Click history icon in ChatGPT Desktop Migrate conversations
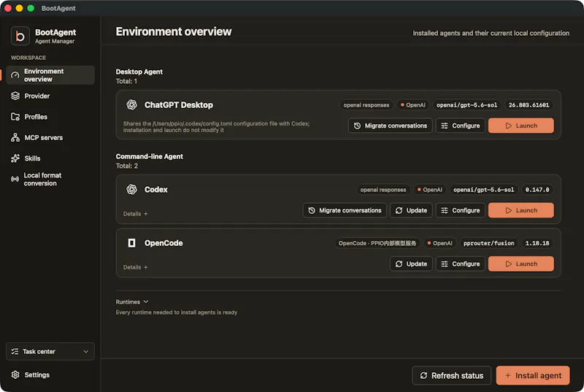The image size is (584, 392). click(x=357, y=126)
